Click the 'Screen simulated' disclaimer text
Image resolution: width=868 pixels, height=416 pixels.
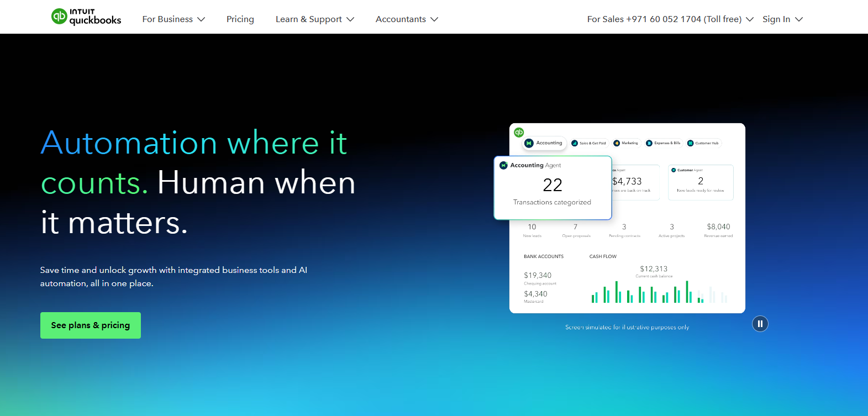627,327
